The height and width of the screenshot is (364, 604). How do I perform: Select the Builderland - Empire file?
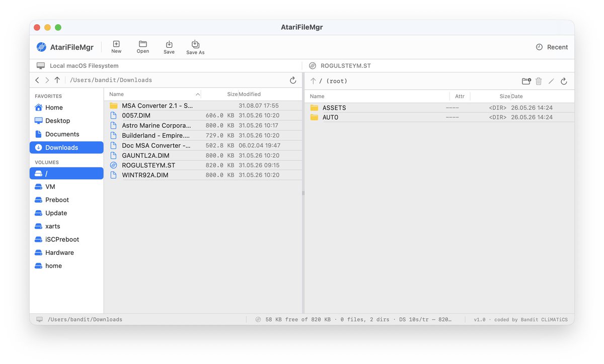pyautogui.click(x=203, y=135)
